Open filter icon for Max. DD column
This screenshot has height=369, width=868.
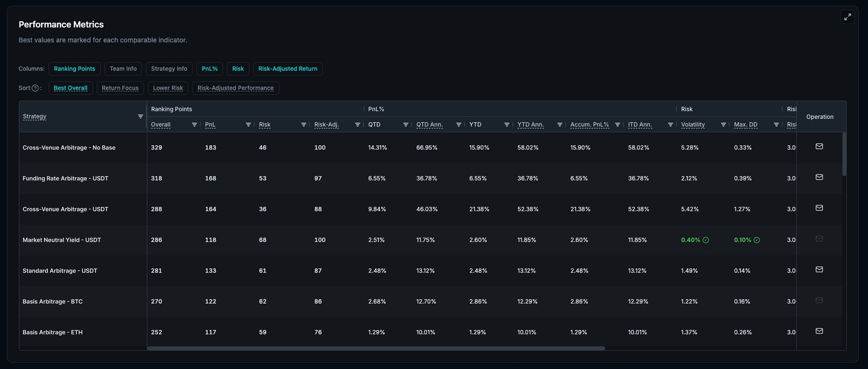[776, 124]
